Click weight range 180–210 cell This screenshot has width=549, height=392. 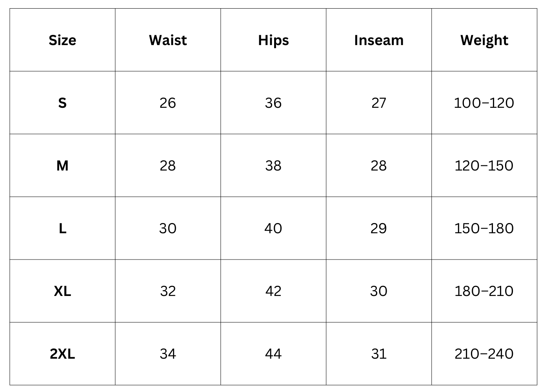[484, 291]
